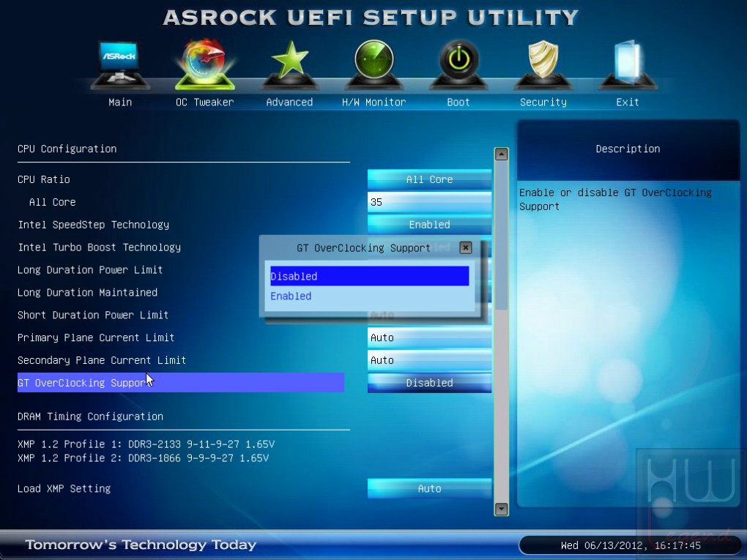This screenshot has height=560, width=747.
Task: Open the Security shield icon
Action: (x=543, y=64)
